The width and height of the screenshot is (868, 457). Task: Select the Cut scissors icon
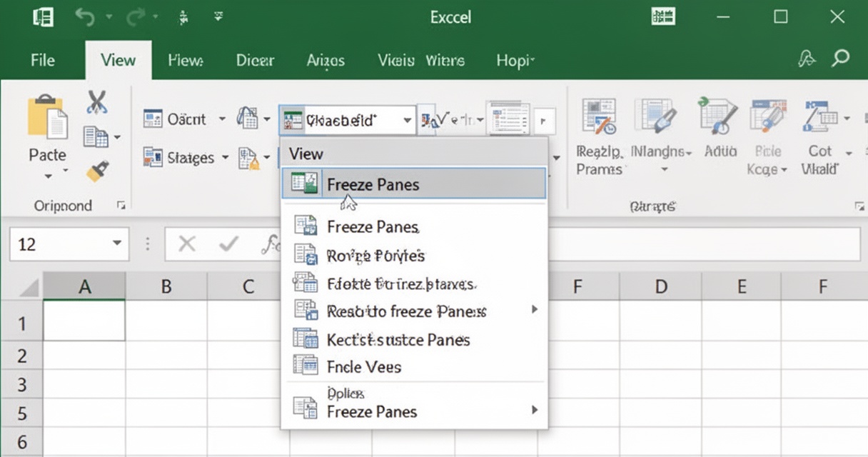[96, 101]
